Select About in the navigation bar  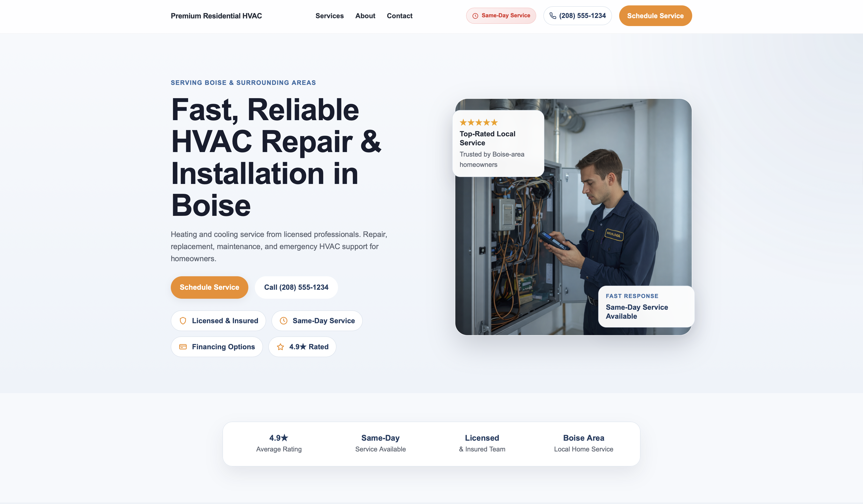[x=365, y=16]
